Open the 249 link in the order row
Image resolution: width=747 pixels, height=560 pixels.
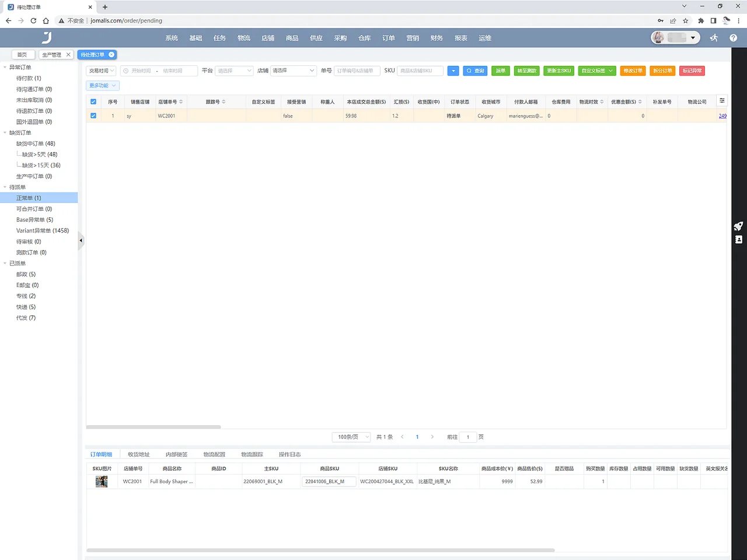point(722,116)
